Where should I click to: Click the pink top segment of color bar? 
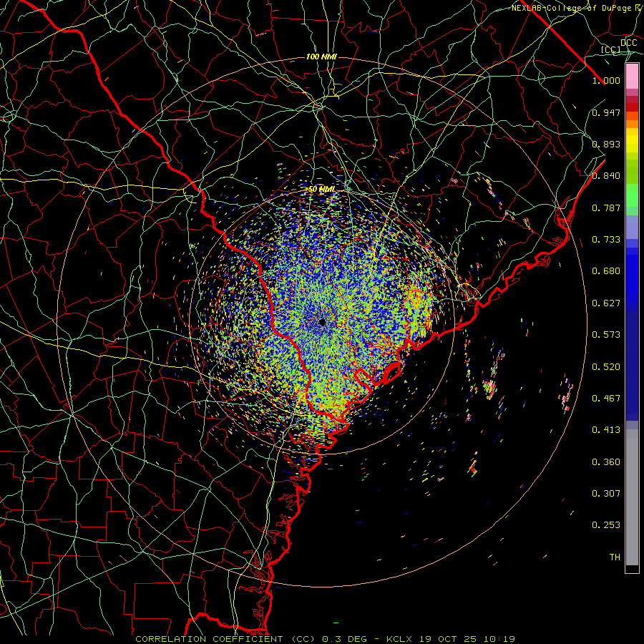(632, 77)
